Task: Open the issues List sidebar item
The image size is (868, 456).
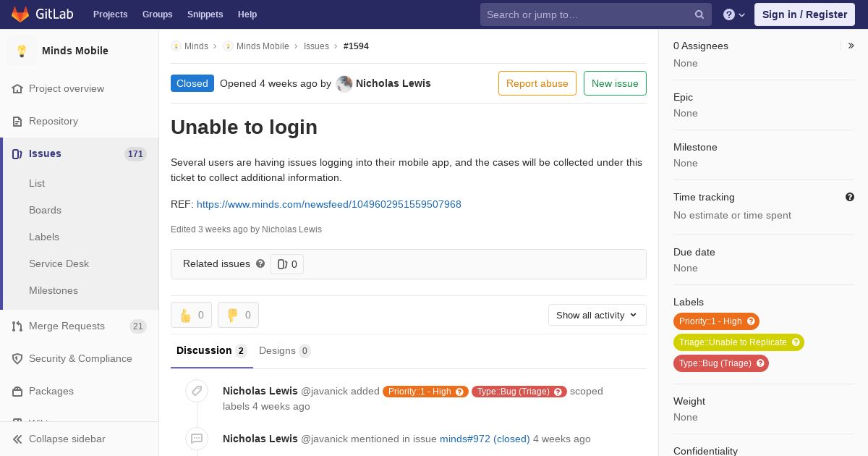Action: pyautogui.click(x=37, y=183)
